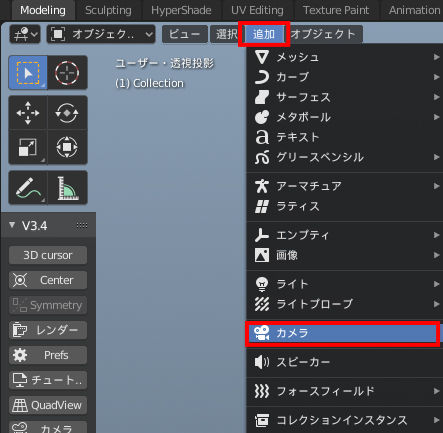443x433 pixels.
Task: Switch to the Modeling workspace tab
Action: pyautogui.click(x=43, y=10)
